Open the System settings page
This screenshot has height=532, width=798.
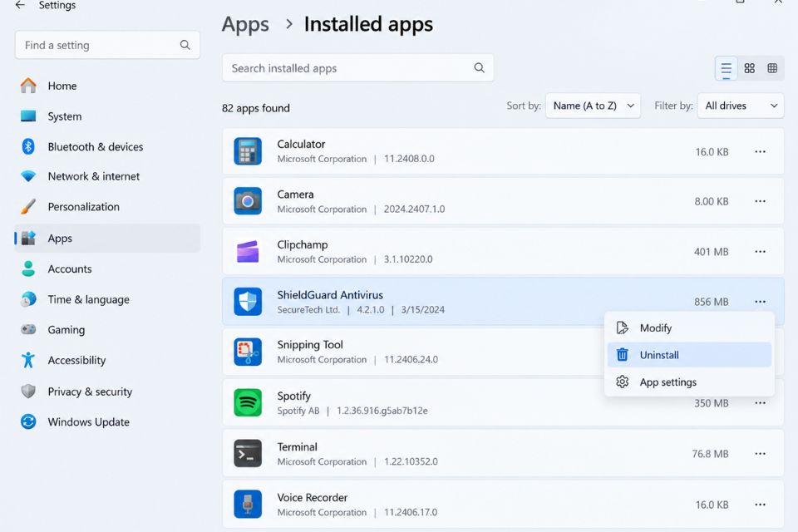(107, 116)
